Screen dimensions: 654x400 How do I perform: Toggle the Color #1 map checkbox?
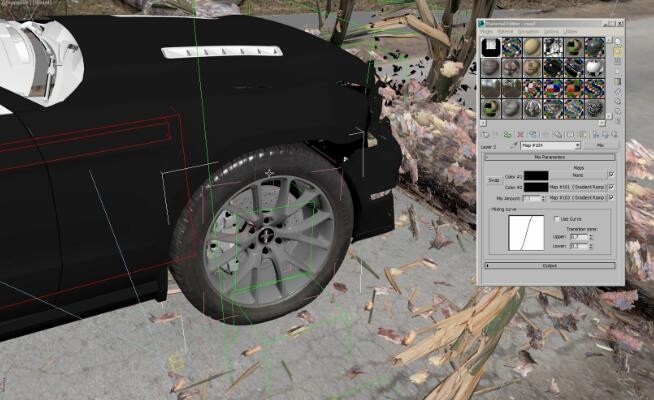point(611,174)
